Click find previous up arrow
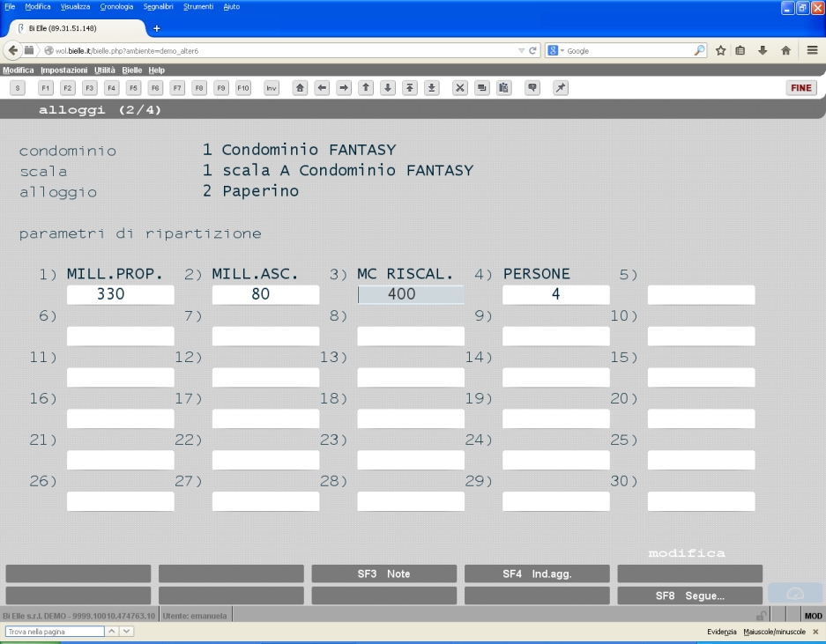Image resolution: width=826 pixels, height=644 pixels. point(112,631)
